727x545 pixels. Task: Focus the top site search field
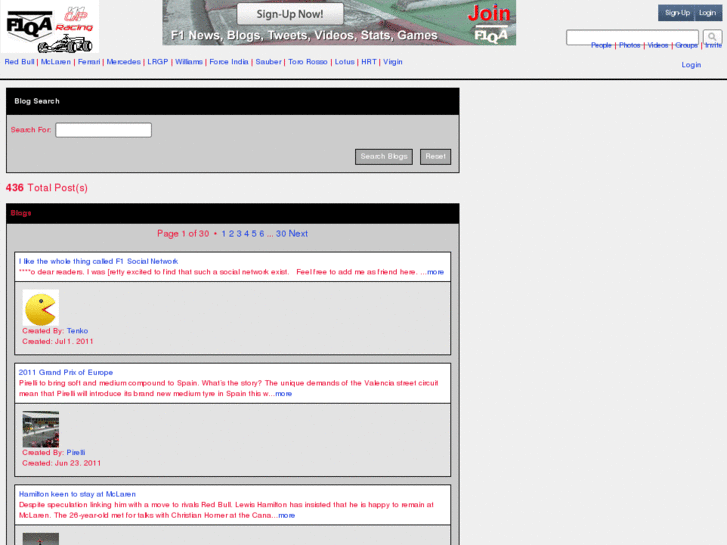coord(632,37)
